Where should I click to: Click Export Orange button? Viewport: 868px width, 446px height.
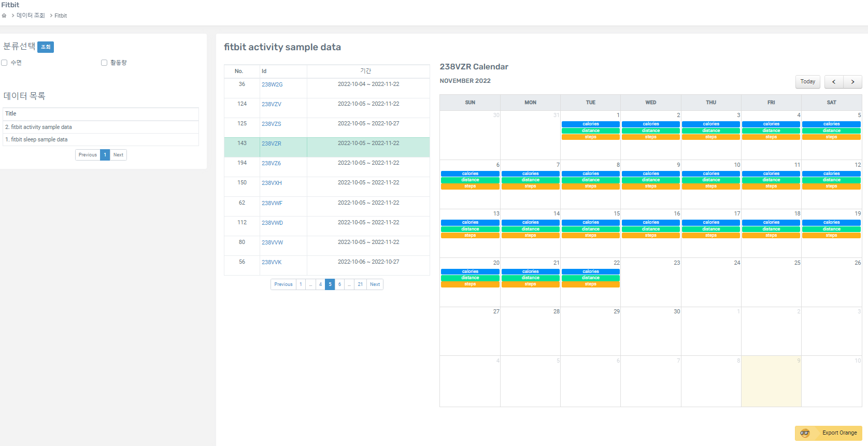click(828, 433)
